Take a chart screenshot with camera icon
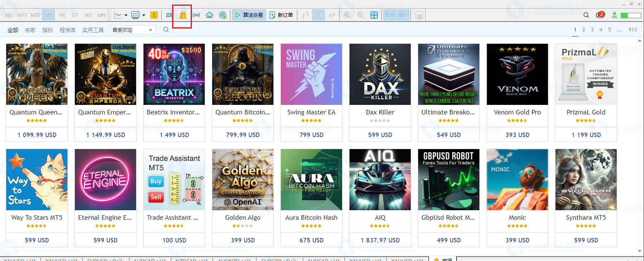This screenshot has width=644, height=261. pos(419,15)
